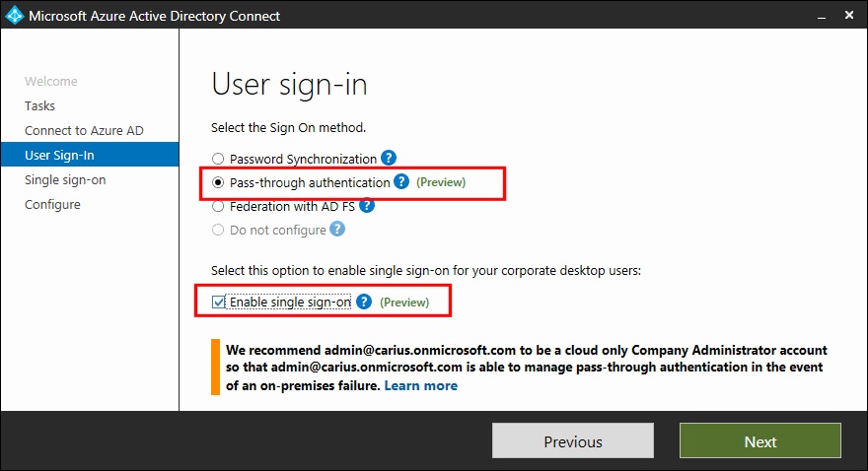Open the Connect to Azure AD step
Image resolution: width=868 pixels, height=471 pixels.
tap(84, 130)
